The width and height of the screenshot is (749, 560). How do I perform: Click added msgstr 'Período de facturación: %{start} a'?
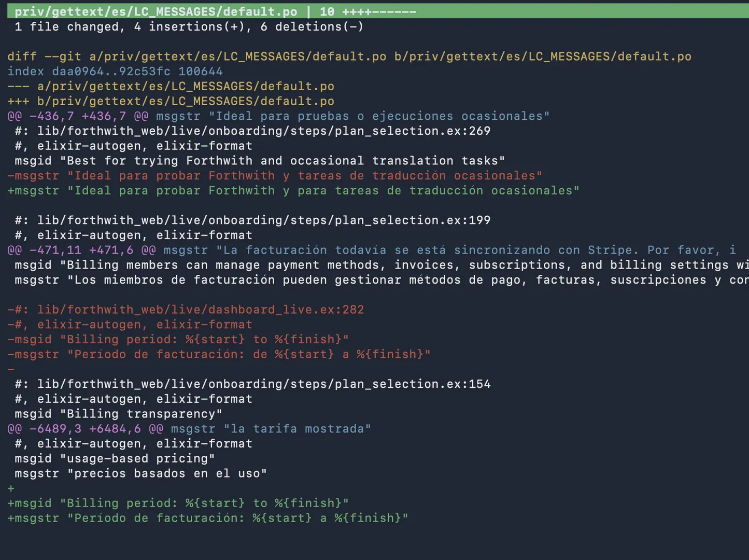(x=208, y=518)
